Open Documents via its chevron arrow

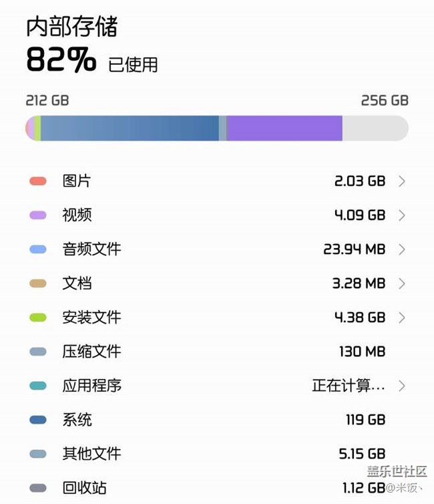point(401,283)
